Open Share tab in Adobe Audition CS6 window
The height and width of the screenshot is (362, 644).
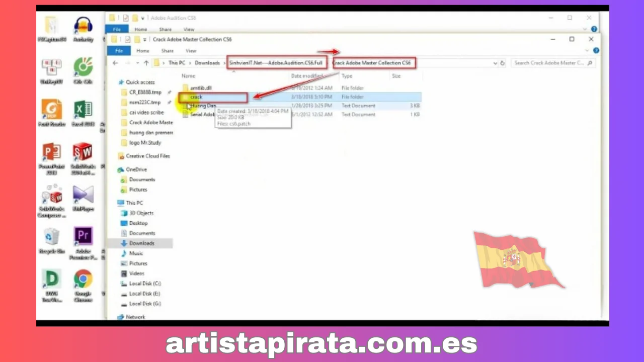pos(166,29)
